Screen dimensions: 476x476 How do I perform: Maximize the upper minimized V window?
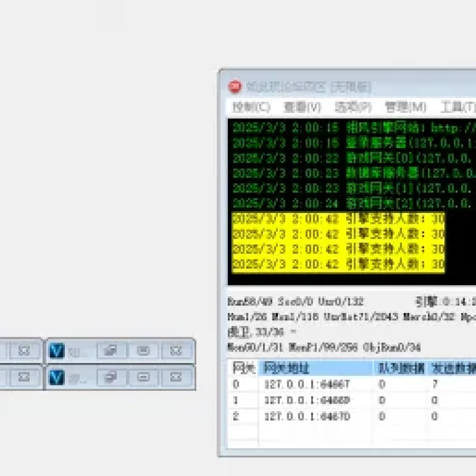pyautogui.click(x=143, y=350)
